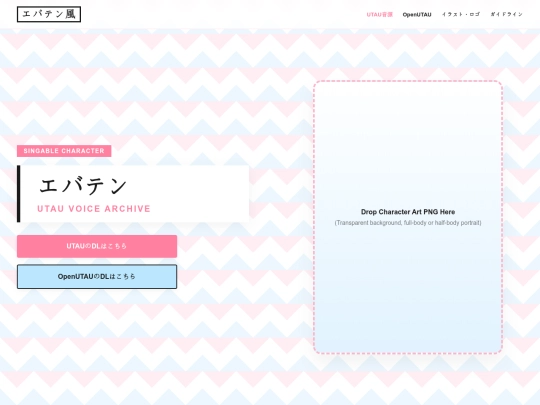The width and height of the screenshot is (540, 405).
Task: Click the エバテン風 site logo
Action: tap(49, 14)
